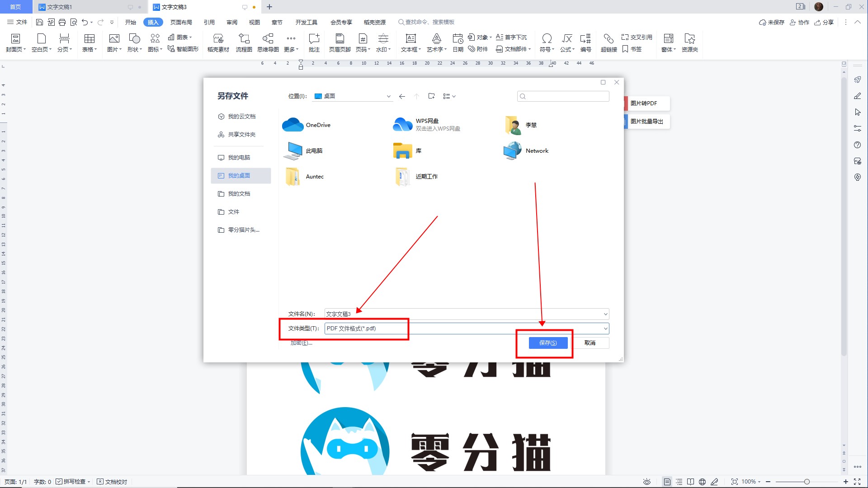
Task: Switch to web layout view in status bar
Action: (702, 482)
